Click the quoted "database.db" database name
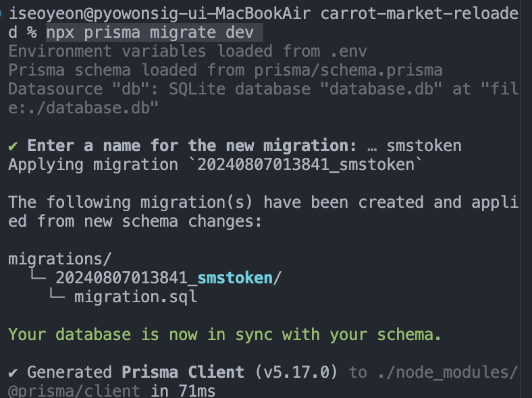 (381, 89)
